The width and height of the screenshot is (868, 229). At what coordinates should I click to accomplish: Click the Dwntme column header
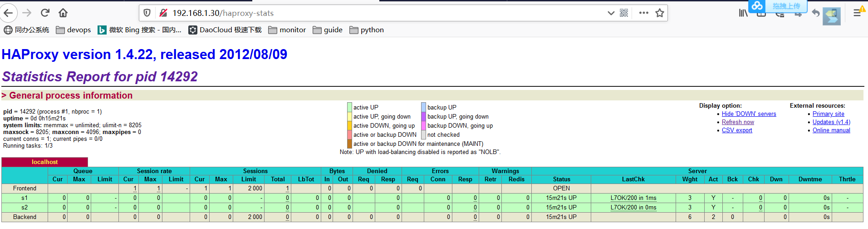tap(810, 179)
